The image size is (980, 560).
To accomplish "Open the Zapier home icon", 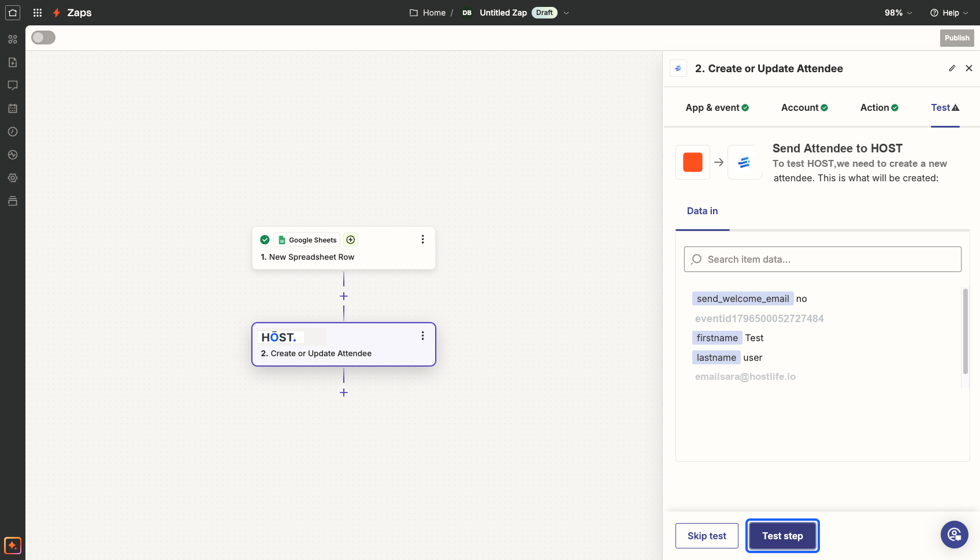I will [13, 13].
